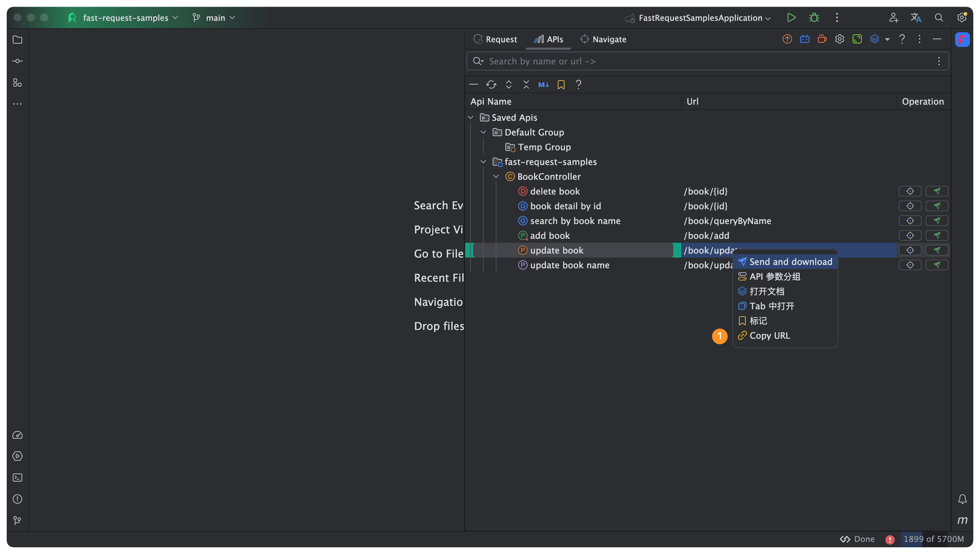Select Copy URL from context menu
Screen dimensions: 980x554
click(770, 336)
